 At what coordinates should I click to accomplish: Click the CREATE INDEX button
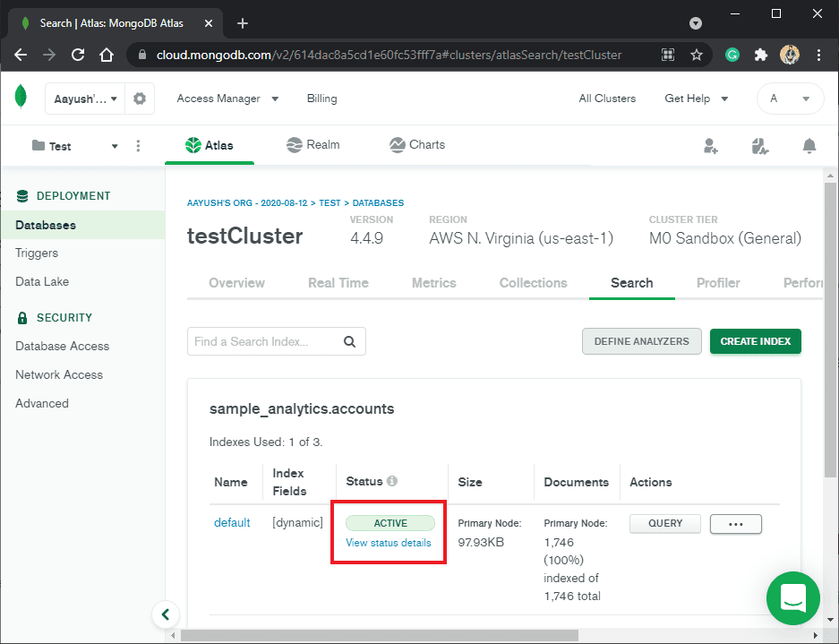[x=755, y=341]
